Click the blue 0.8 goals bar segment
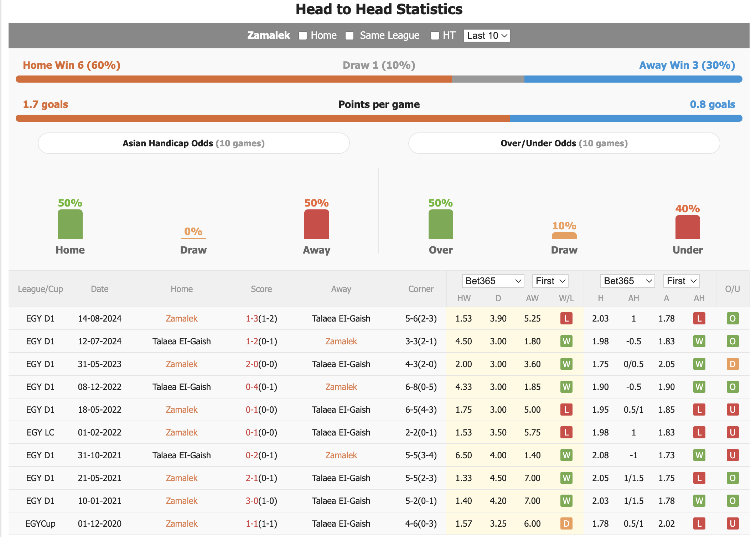 (x=626, y=118)
